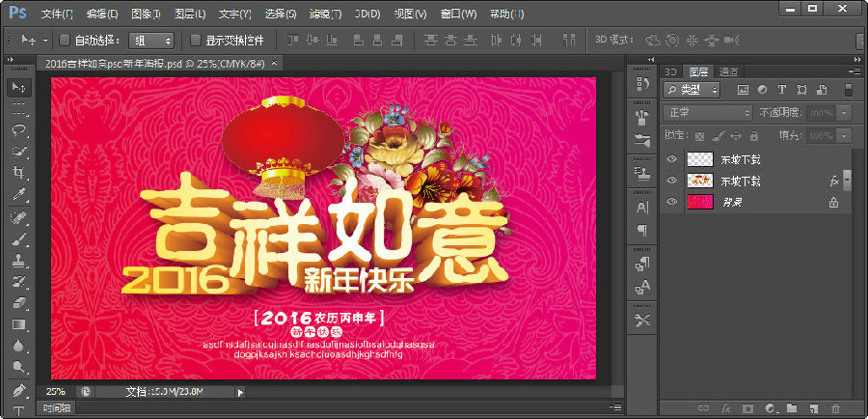868x419 pixels.
Task: Click the link layers icon
Action: (704, 408)
